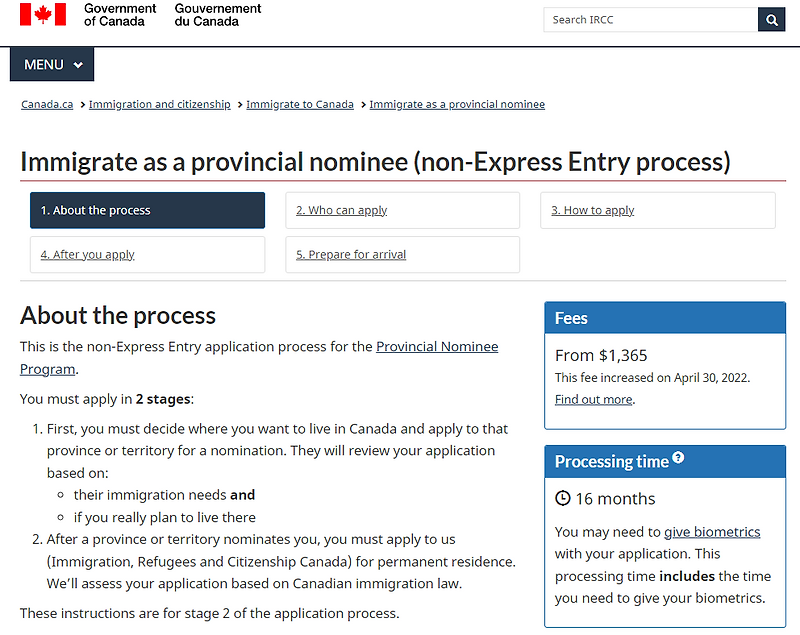This screenshot has width=800, height=635.
Task: Expand the MENU dropdown
Action: 52,64
